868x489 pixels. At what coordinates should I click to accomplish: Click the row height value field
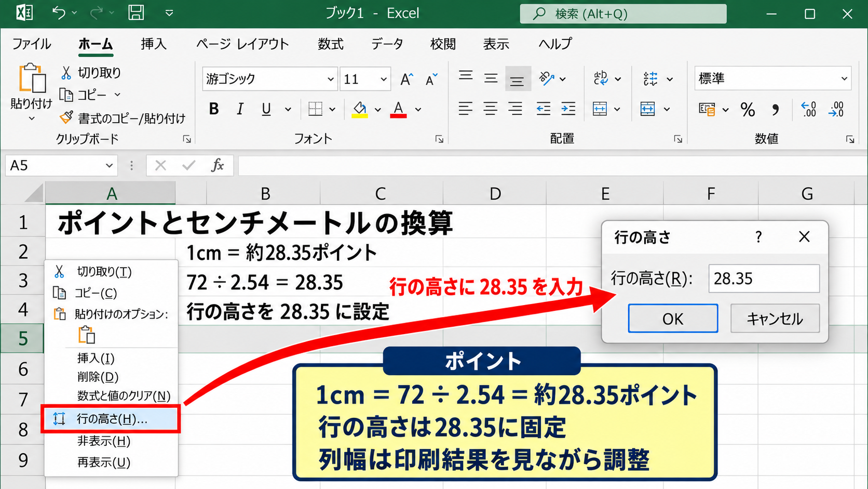click(764, 279)
